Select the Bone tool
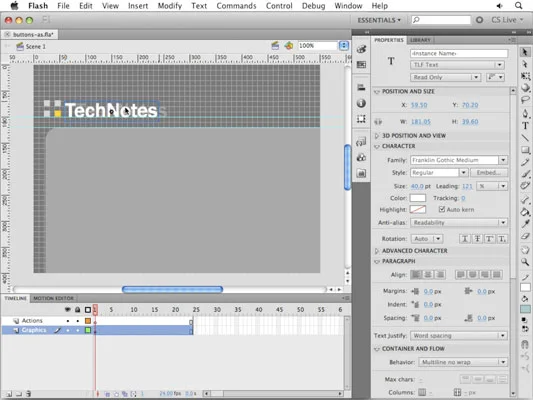 coord(525,200)
